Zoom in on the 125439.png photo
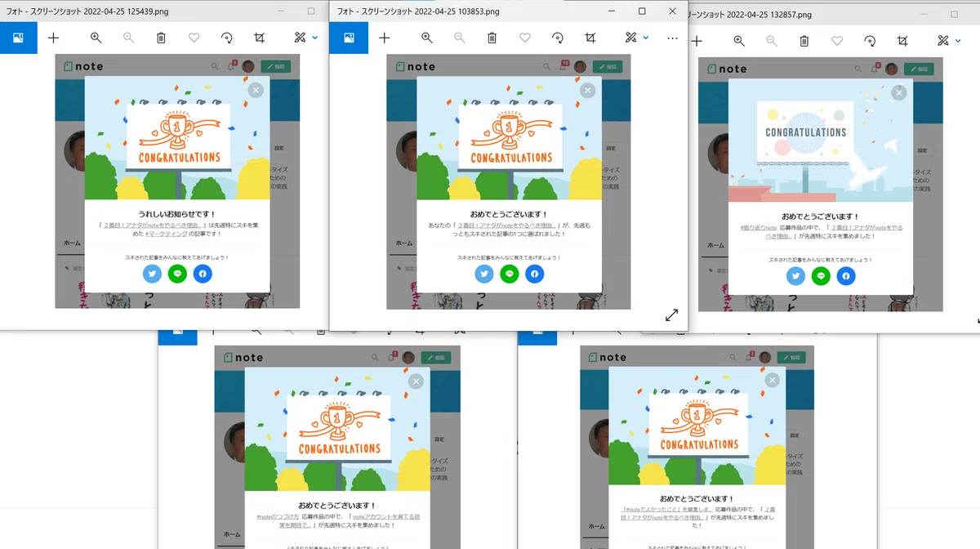Screen dimensions: 980x549 96,38
